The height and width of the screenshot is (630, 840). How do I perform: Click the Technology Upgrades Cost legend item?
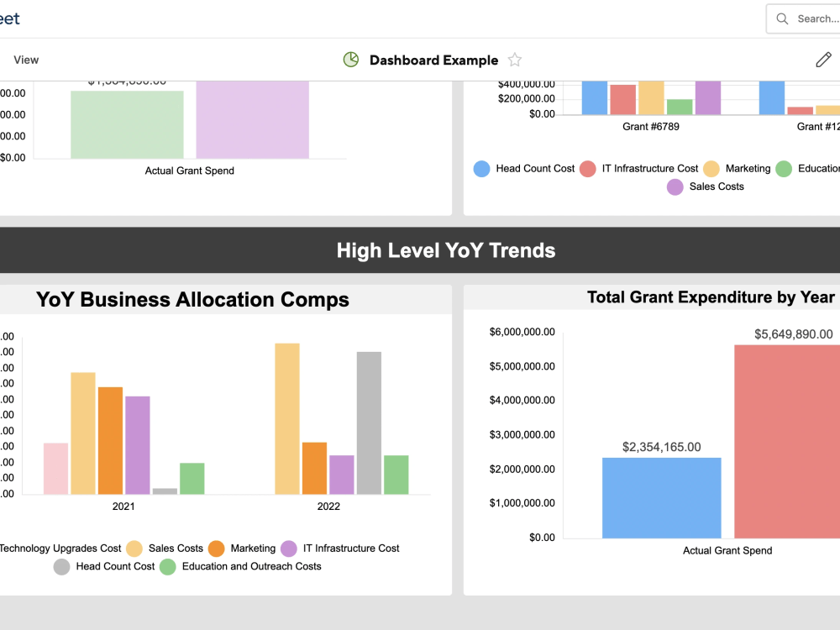pyautogui.click(x=59, y=548)
